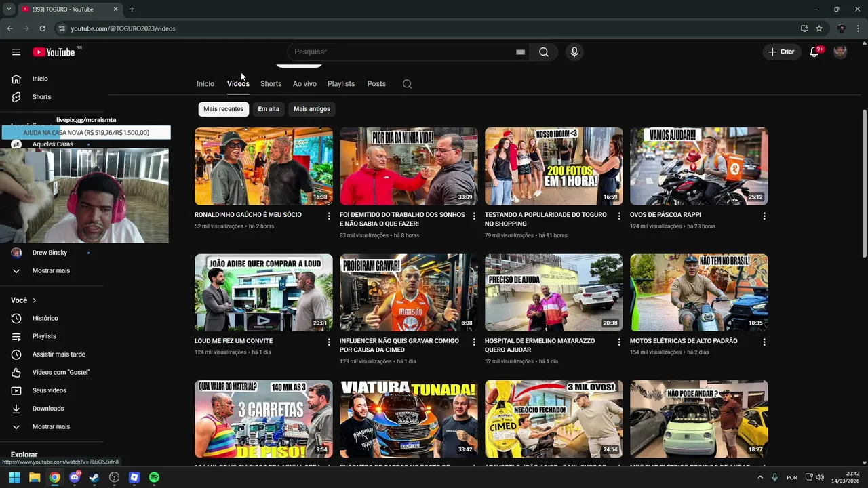Click the browser address bar URL
Screen dimensions: 868x488
point(123,28)
